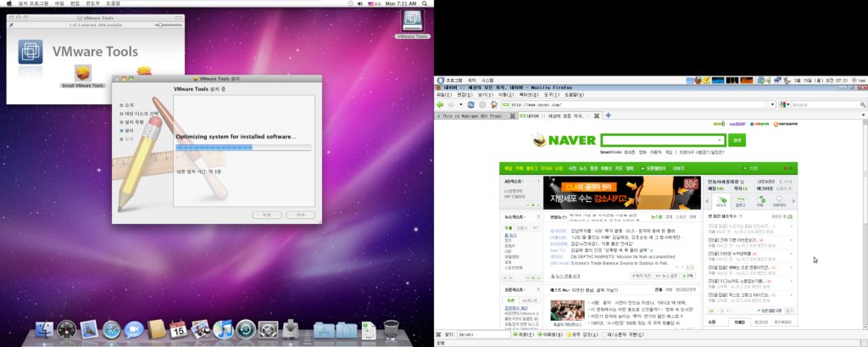Screen dimensions: 868x347
Task: Toggle the Highlight all button in find bar
Action: point(581,335)
